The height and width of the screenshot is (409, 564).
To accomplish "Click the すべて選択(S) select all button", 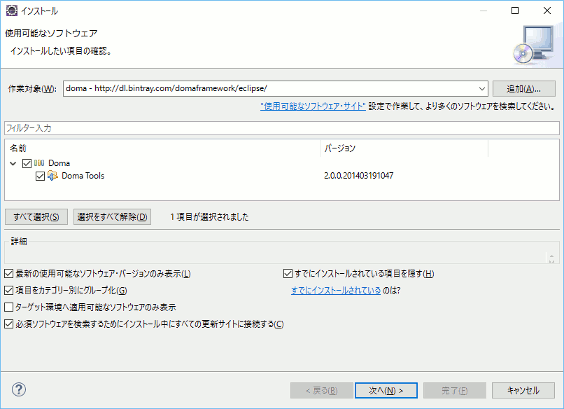I will [x=36, y=217].
